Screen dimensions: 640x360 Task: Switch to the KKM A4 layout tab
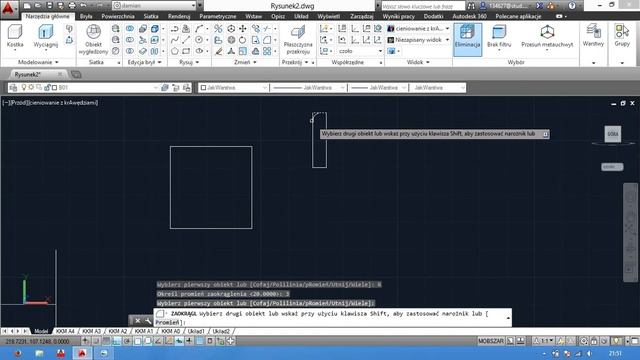click(x=65, y=331)
